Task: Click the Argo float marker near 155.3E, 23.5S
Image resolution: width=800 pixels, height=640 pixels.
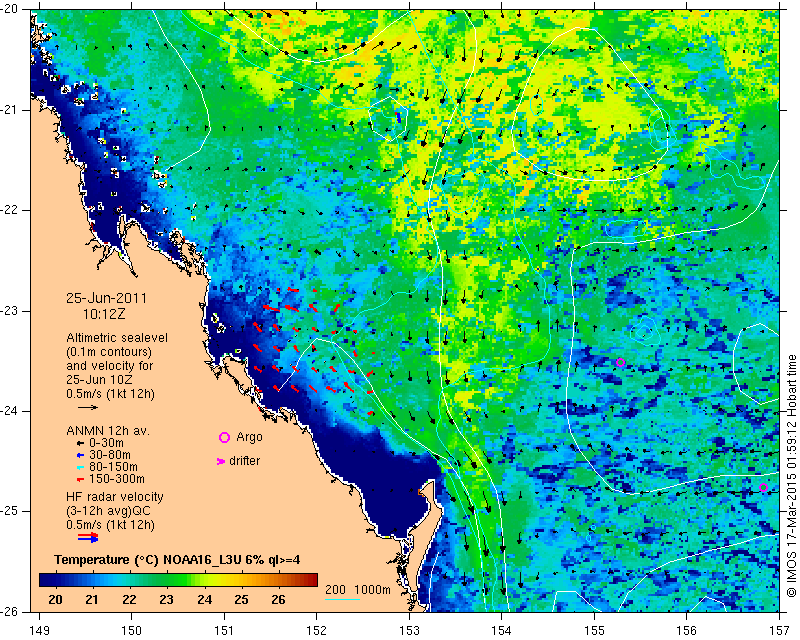Action: (620, 363)
